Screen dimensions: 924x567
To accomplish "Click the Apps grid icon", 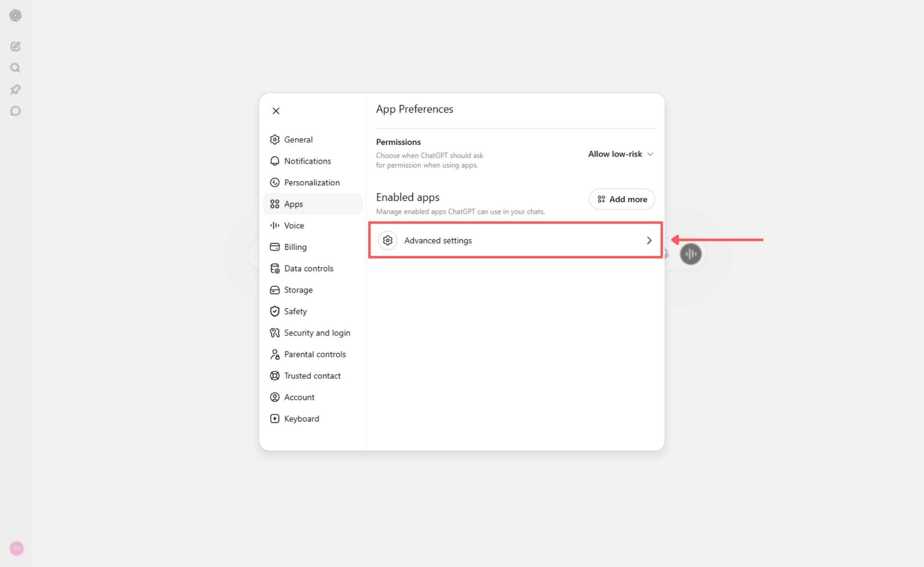I will tap(275, 204).
